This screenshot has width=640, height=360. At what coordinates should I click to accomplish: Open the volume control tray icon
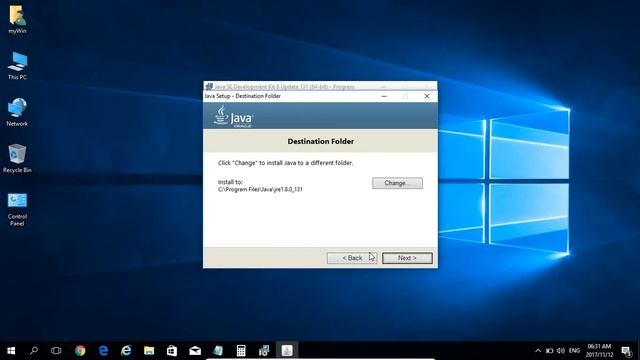(561, 351)
